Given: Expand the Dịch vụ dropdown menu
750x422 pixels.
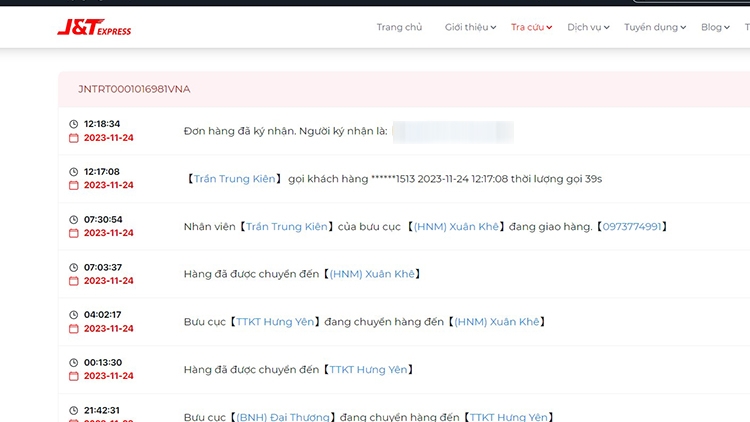Looking at the screenshot, I should click(x=588, y=27).
